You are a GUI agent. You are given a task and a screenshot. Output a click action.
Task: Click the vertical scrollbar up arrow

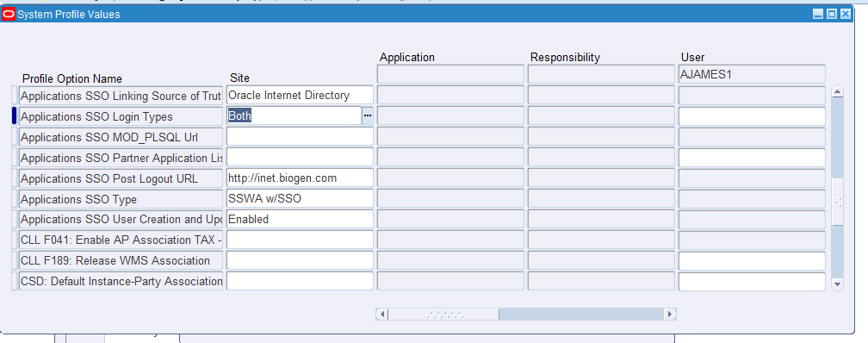click(x=838, y=92)
